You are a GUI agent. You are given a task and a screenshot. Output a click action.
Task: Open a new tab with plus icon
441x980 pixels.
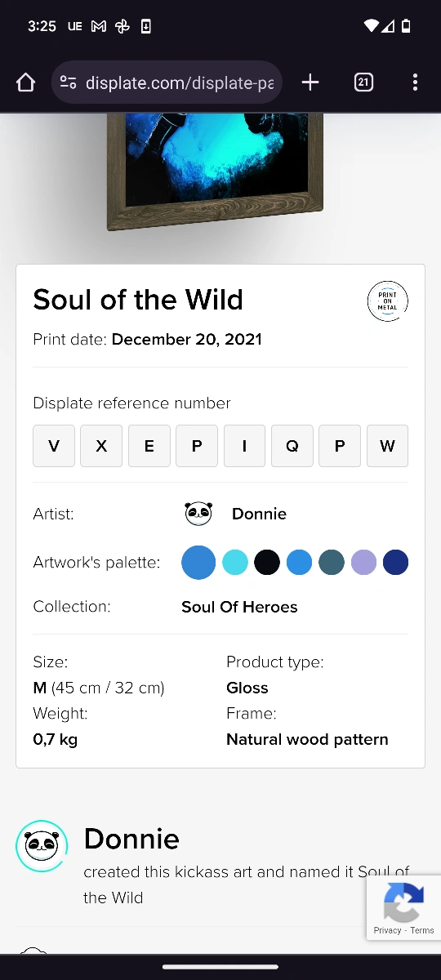click(x=310, y=82)
